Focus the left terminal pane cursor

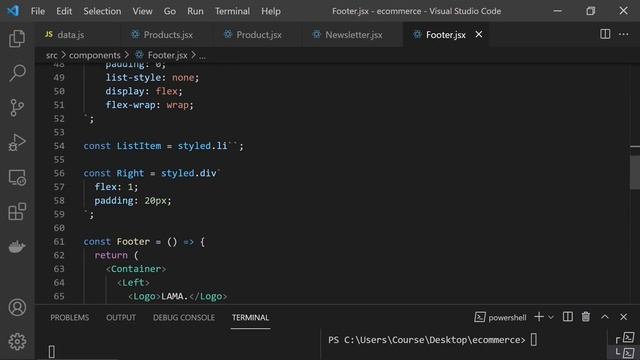[52, 351]
